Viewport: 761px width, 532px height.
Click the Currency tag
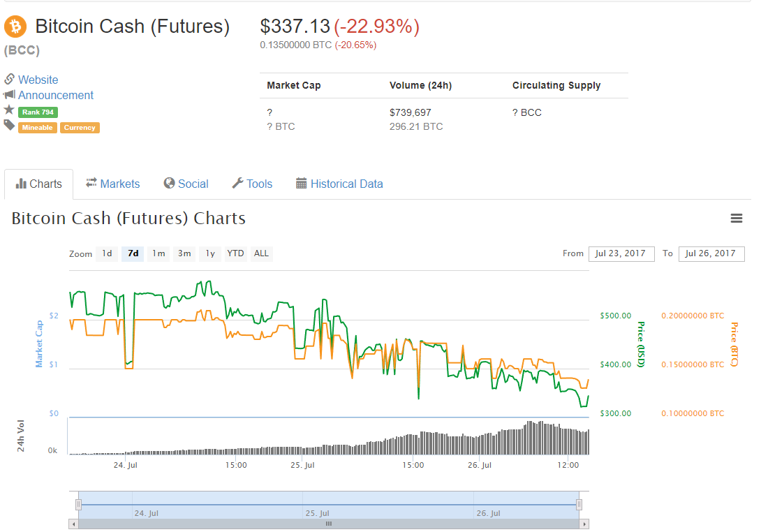coord(80,128)
